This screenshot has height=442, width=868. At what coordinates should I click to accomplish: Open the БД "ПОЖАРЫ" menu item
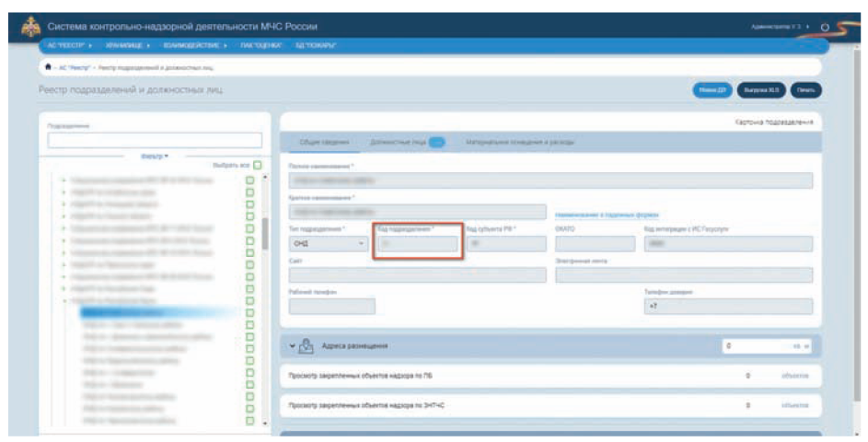coord(316,45)
